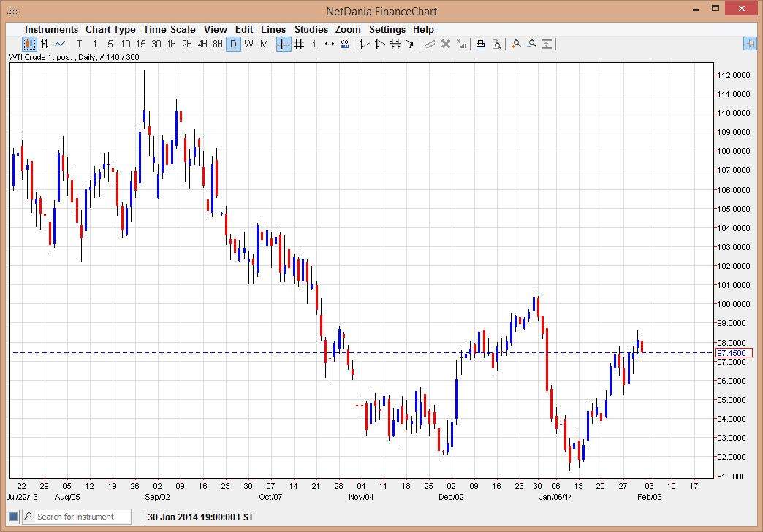Select the daily D timeframe button
Image resolution: width=763 pixels, height=532 pixels.
click(233, 44)
